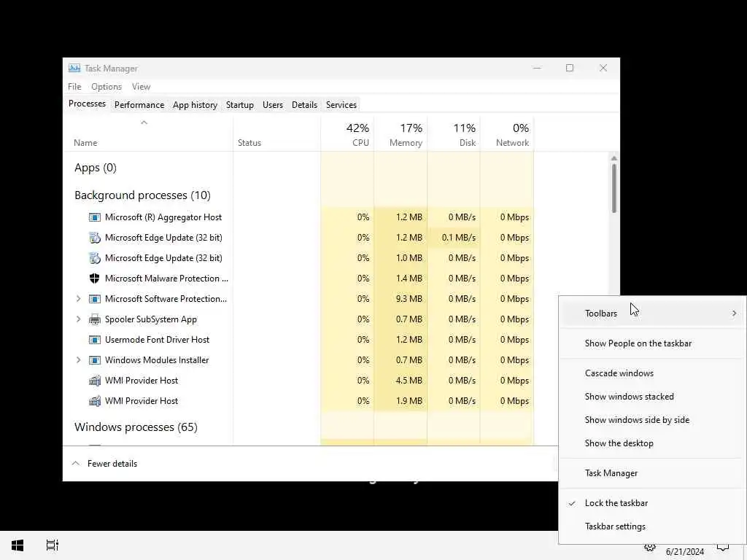Viewport: 747px width, 560px height.
Task: Click the Task Manager title bar icon
Action: click(x=74, y=68)
